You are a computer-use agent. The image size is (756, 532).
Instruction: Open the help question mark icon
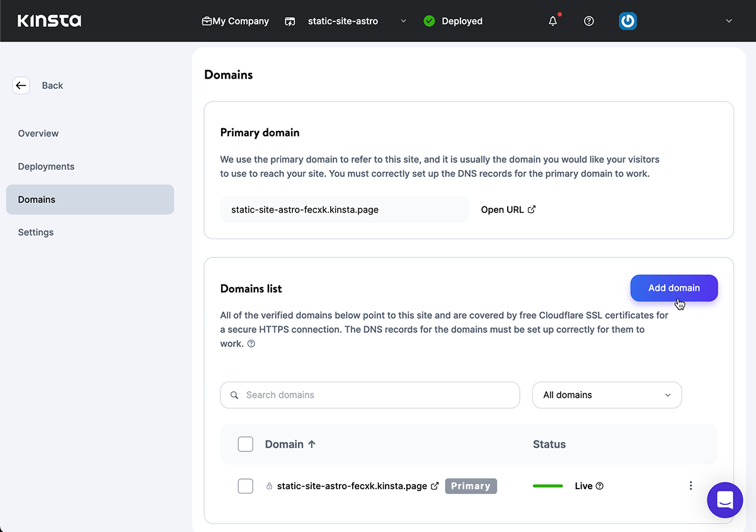pyautogui.click(x=589, y=21)
